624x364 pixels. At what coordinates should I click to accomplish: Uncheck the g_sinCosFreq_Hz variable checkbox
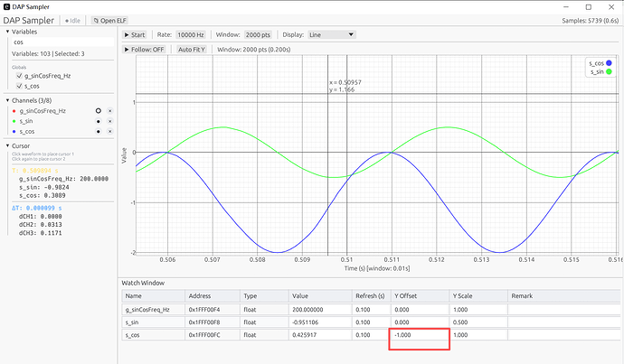[x=19, y=76]
